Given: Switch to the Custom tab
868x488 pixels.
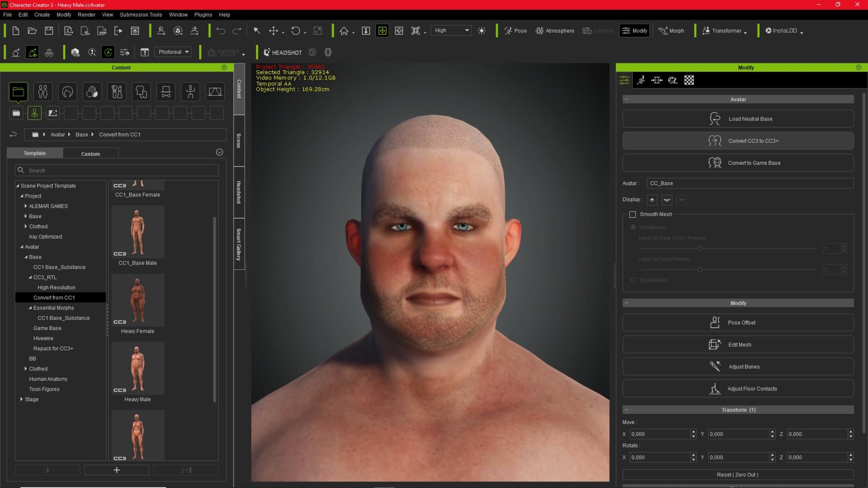Looking at the screenshot, I should coord(91,154).
